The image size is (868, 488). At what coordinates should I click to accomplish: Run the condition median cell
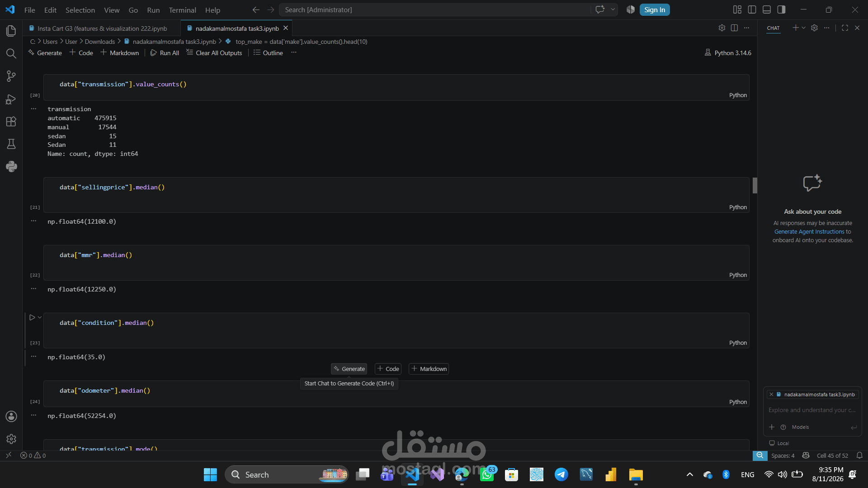click(32, 318)
